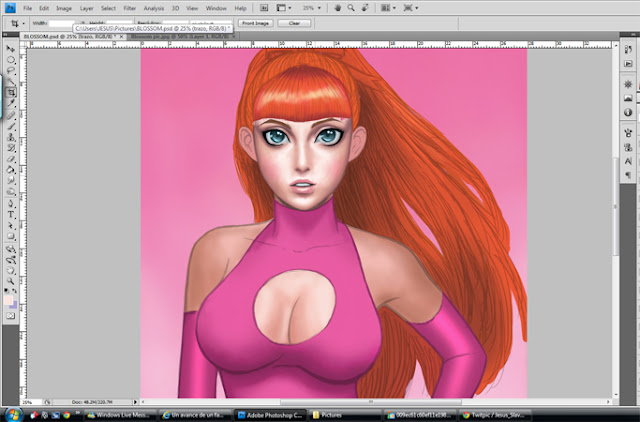This screenshot has height=422, width=640.
Task: Click the crop Width input field
Action: (x=62, y=23)
